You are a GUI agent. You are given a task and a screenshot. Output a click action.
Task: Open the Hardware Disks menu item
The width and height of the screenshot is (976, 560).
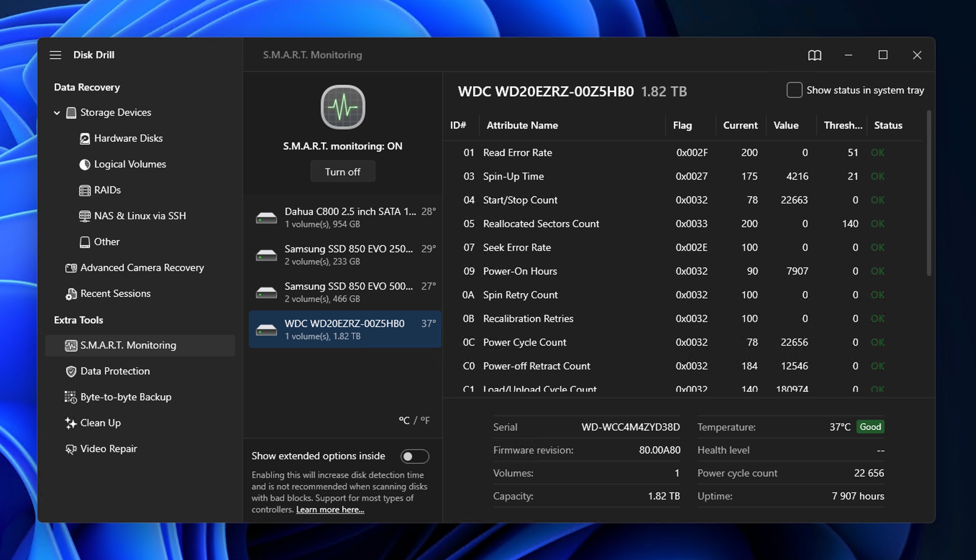click(x=128, y=138)
